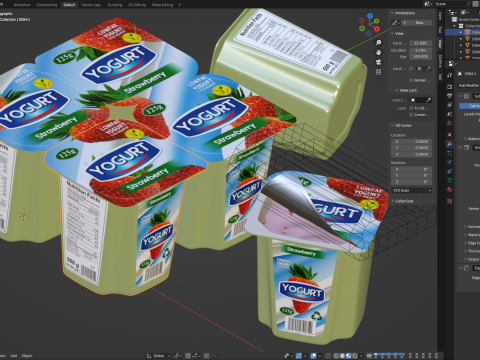Select material preview shading mode
The image size is (480, 360).
348,356
